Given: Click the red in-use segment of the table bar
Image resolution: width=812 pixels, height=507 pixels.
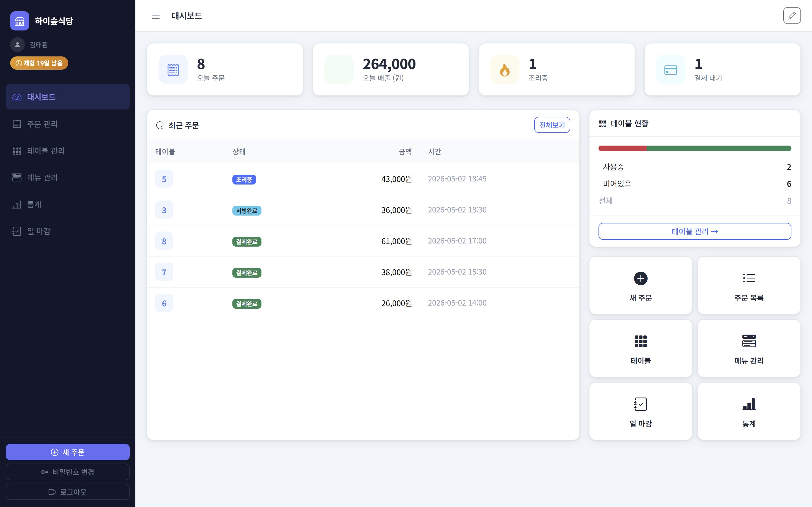Looking at the screenshot, I should tap(622, 149).
